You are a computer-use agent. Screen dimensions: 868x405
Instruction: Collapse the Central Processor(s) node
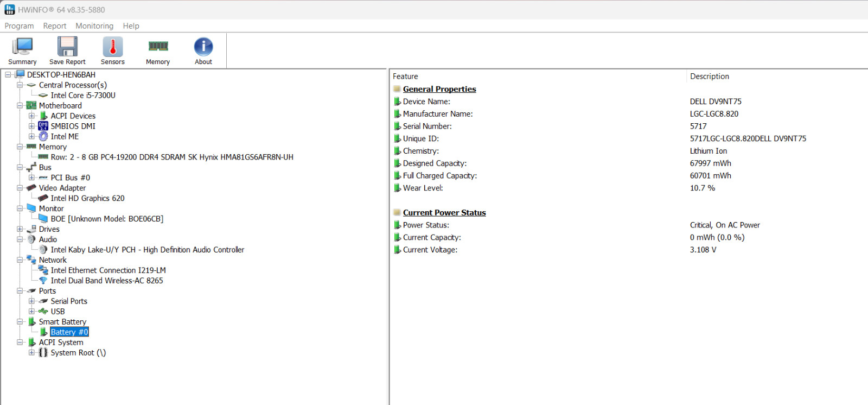point(20,85)
